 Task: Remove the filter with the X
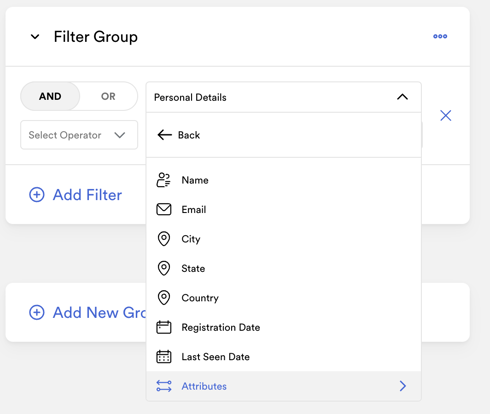coord(446,116)
